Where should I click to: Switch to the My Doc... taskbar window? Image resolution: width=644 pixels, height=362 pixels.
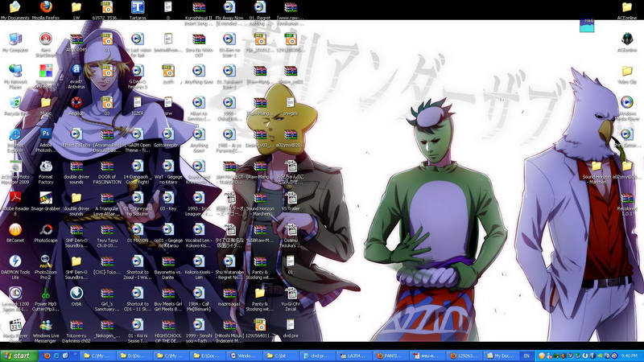coord(500,356)
